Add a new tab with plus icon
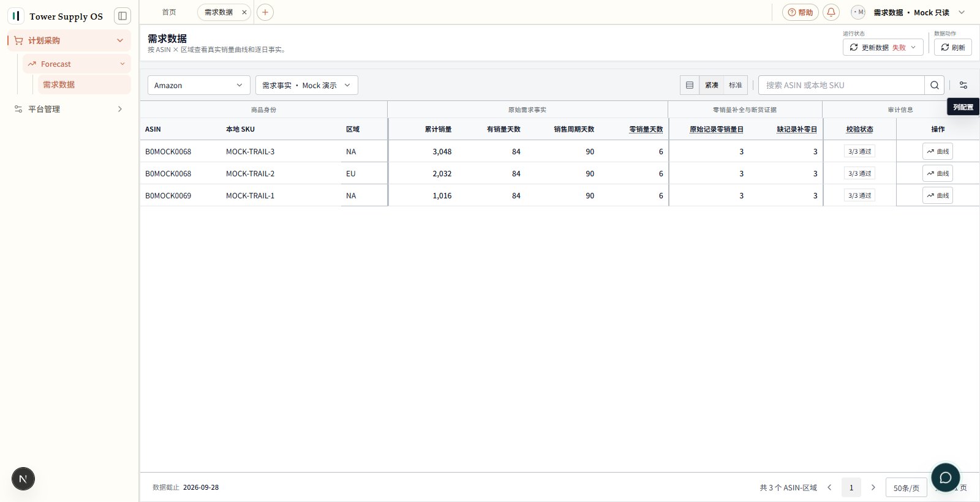 (265, 12)
